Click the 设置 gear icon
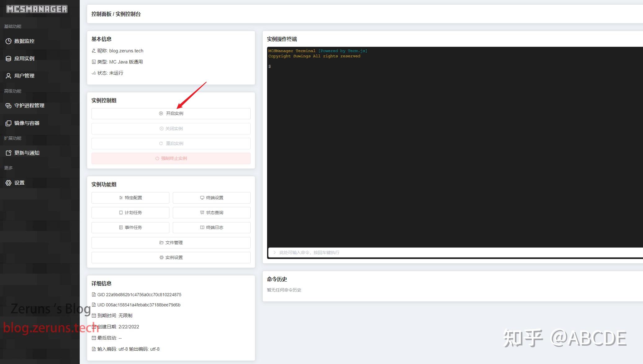The height and width of the screenshot is (364, 643). point(8,183)
